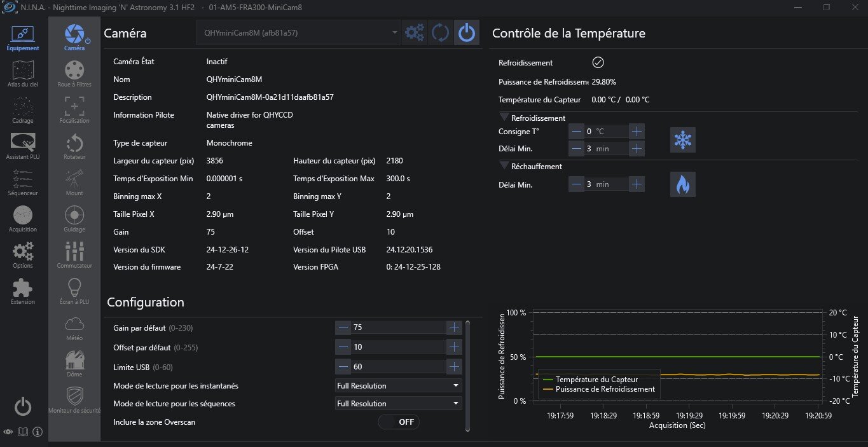Open Options gear in sidebar
Image resolution: width=868 pixels, height=447 pixels.
tap(23, 256)
